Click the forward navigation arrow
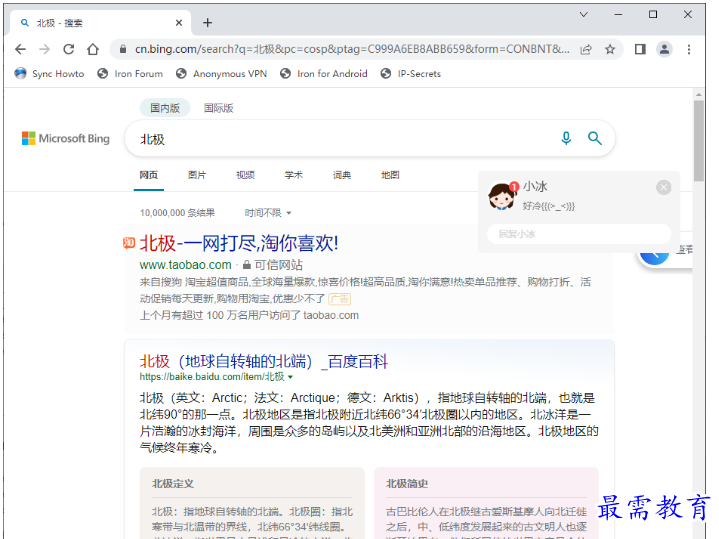The image size is (719, 539). coord(44,49)
